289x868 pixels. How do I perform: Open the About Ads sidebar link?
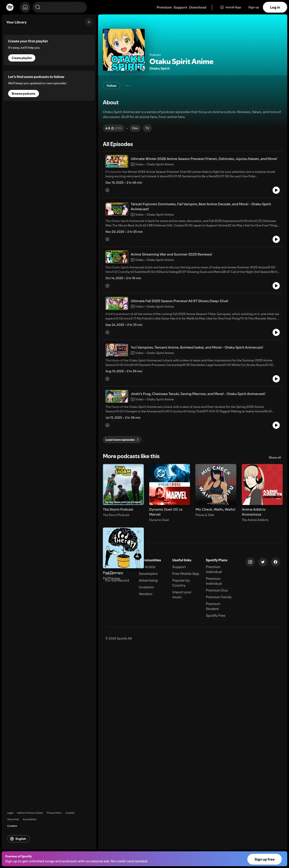coord(13,819)
